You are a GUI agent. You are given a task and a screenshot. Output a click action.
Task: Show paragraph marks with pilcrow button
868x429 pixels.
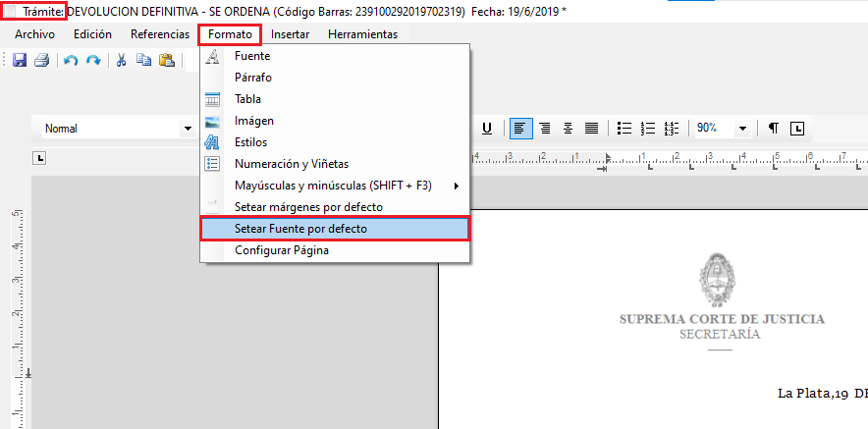point(774,129)
